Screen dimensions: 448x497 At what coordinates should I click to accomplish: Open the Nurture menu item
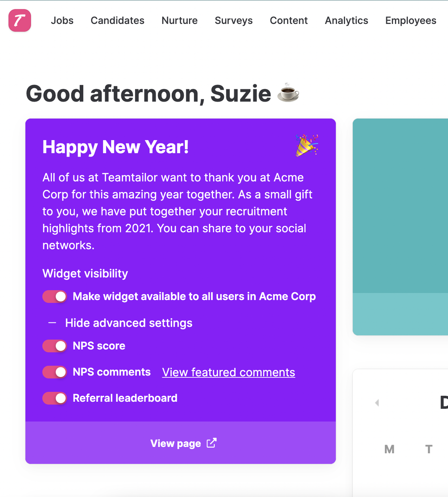click(x=180, y=21)
